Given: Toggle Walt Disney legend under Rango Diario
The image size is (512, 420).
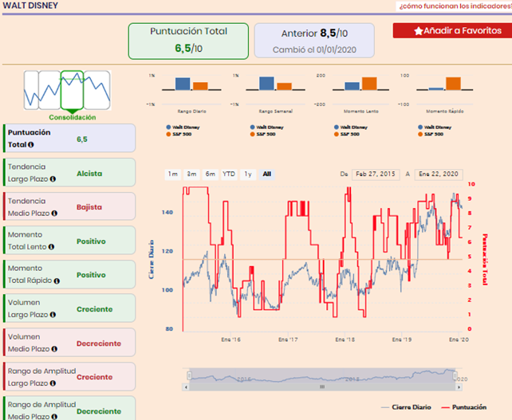Looking at the screenshot, I should (183, 128).
